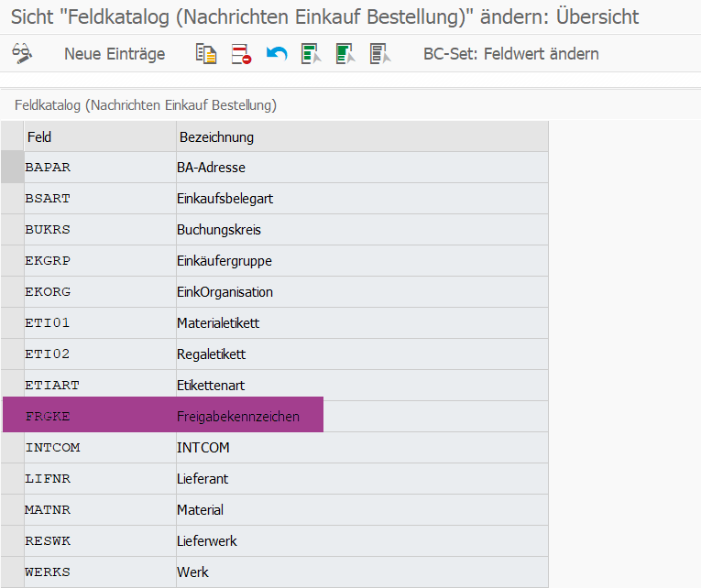Viewport: 701px width, 588px height.
Task: Select row marker for LIFNR
Action: pyautogui.click(x=12, y=478)
